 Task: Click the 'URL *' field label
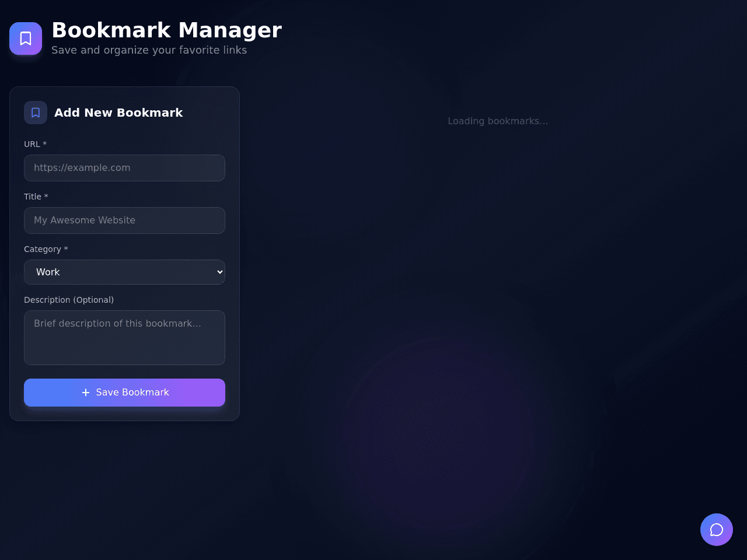(x=35, y=144)
